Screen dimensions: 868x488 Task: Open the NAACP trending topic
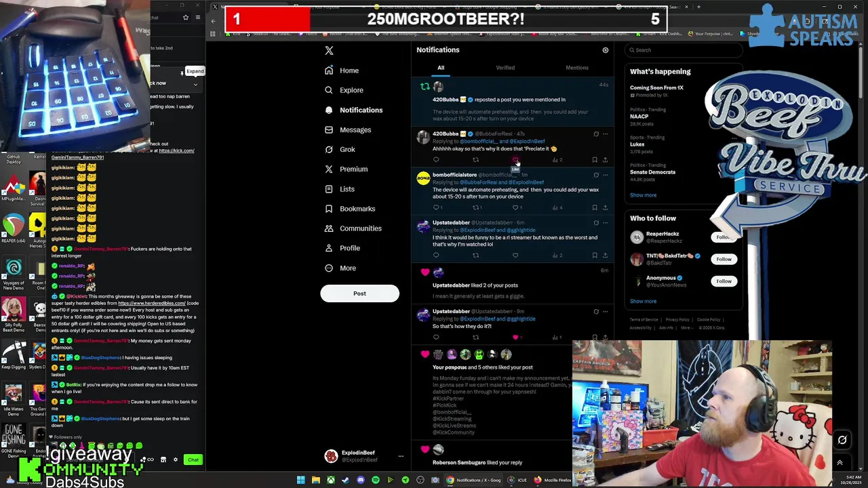point(639,117)
